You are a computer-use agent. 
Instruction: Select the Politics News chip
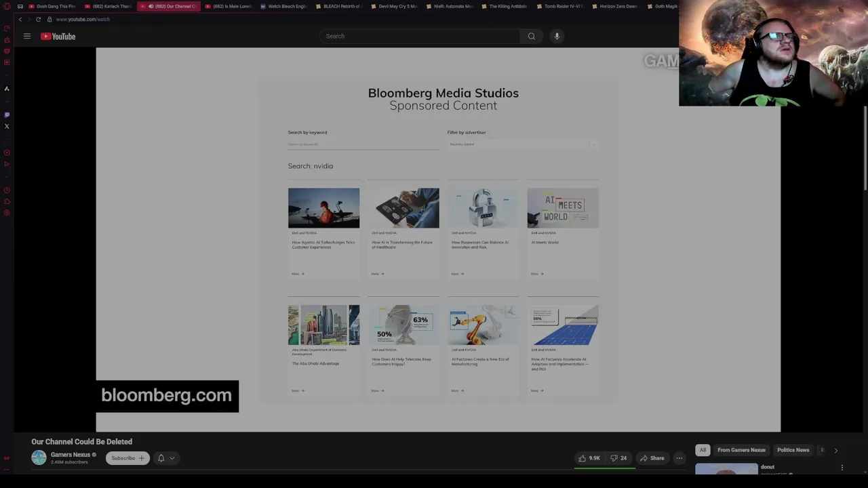[x=793, y=450]
